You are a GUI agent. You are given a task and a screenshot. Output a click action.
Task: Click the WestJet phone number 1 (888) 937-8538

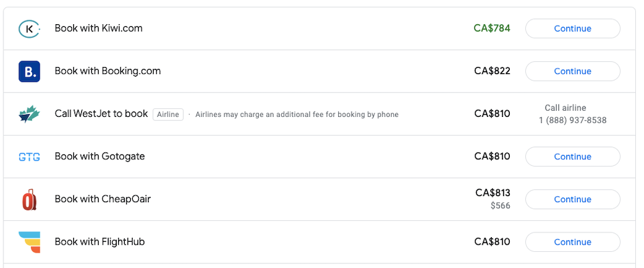(x=572, y=120)
